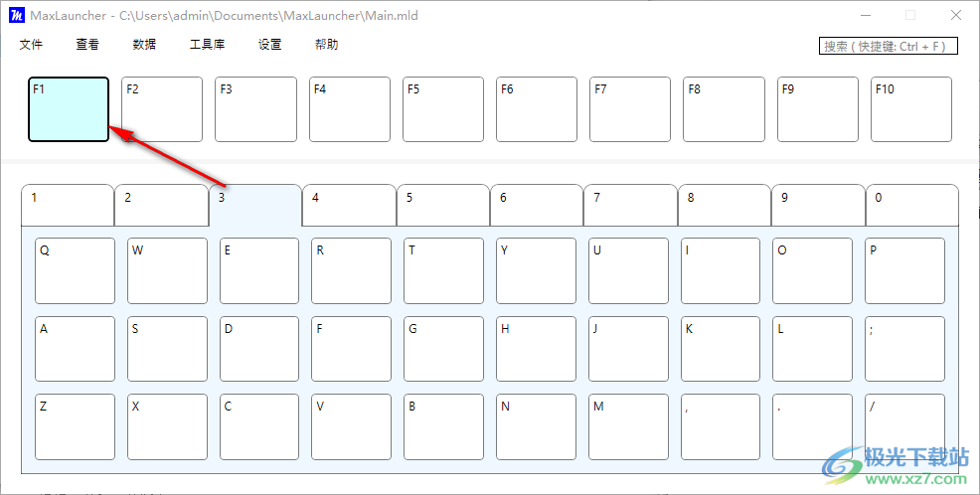Click the T key button
This screenshot has height=495, width=980.
click(443, 270)
